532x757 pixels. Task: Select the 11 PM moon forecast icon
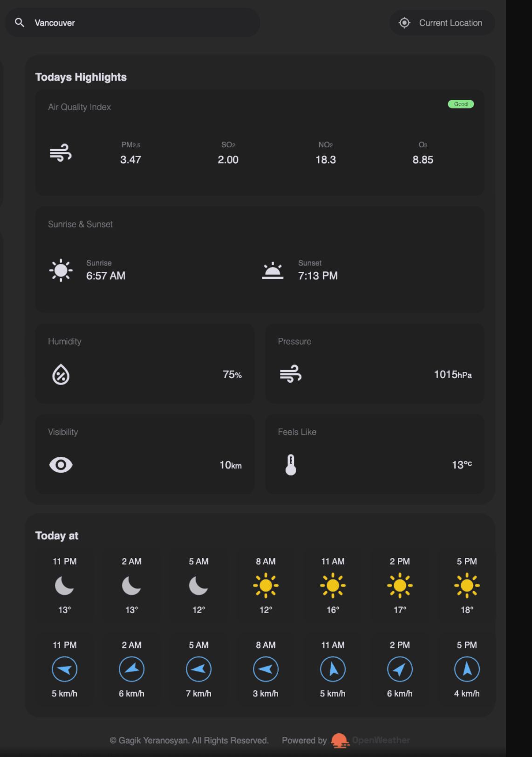tap(64, 585)
